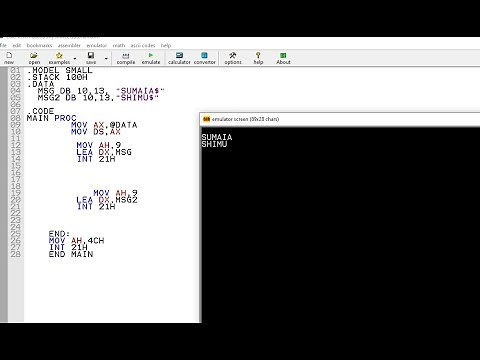Click SUMAIA output in emulator screen
Image resolution: width=480 pixels, height=360 pixels.
point(217,137)
